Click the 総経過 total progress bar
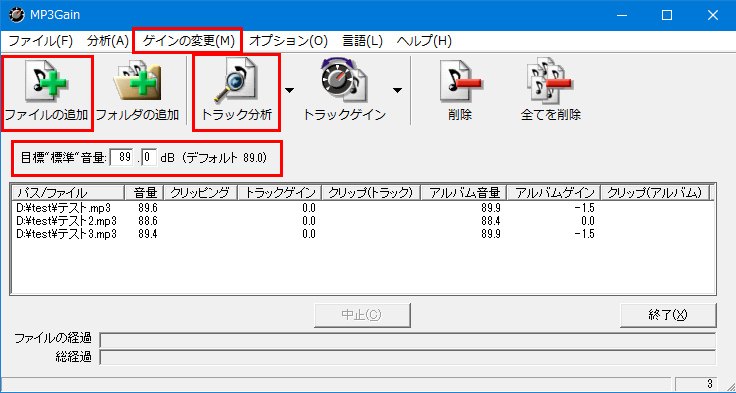Screen dimensions: 736x393 [x=408, y=358]
